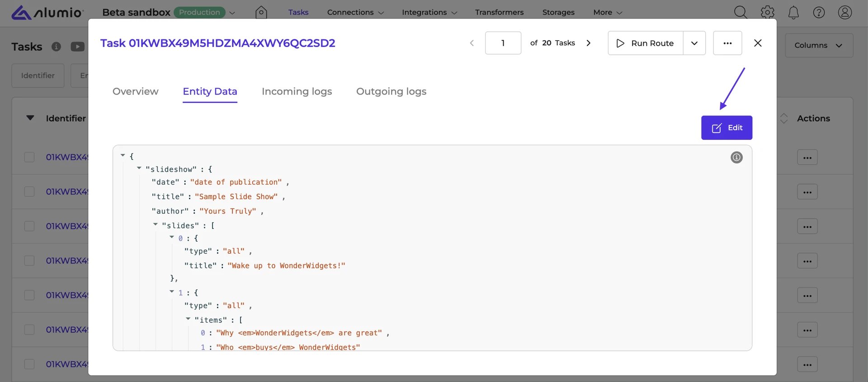Image resolution: width=868 pixels, height=382 pixels.
Task: Open the home dashboard icon
Action: (261, 12)
